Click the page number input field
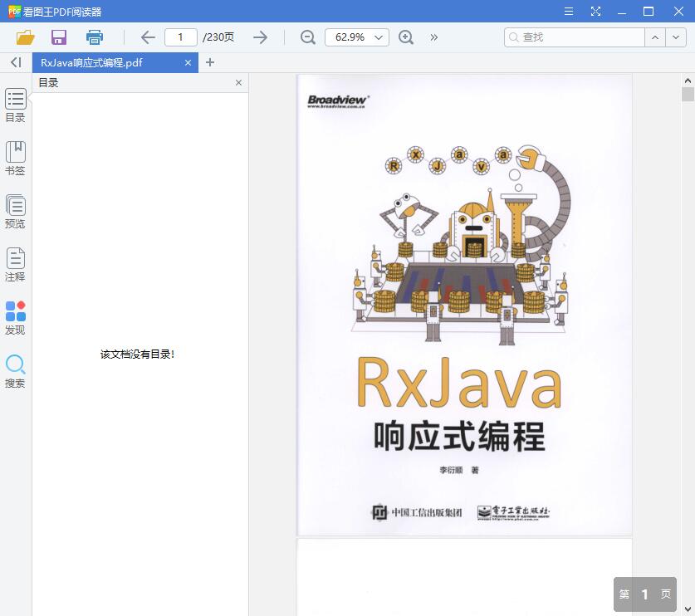 (181, 37)
